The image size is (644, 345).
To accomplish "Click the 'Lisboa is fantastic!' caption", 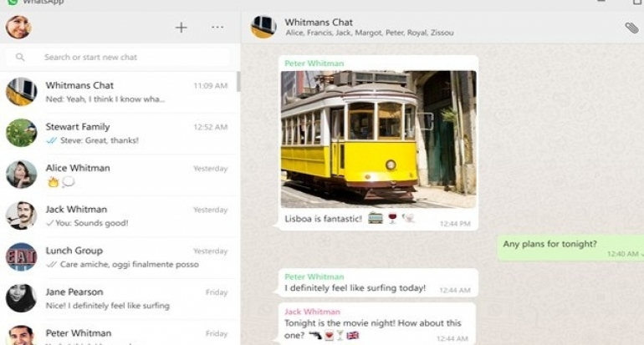I will tap(323, 219).
